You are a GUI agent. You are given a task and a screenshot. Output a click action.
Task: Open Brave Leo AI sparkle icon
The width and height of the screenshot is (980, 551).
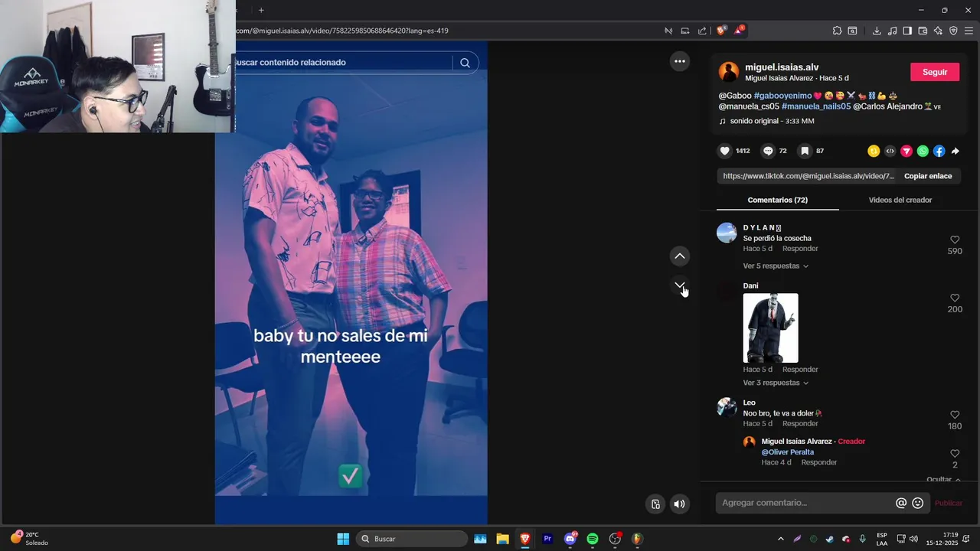coord(938,31)
